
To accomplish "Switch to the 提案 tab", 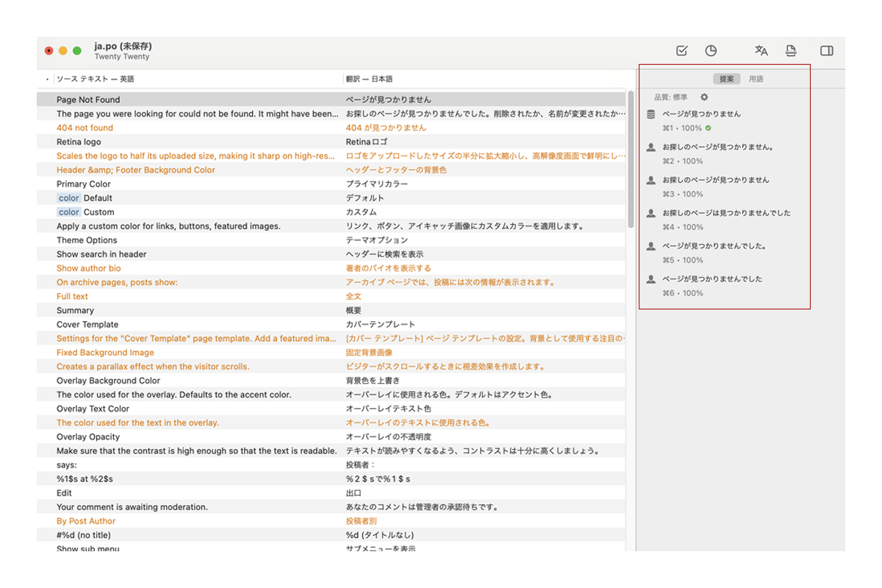I will pyautogui.click(x=726, y=79).
